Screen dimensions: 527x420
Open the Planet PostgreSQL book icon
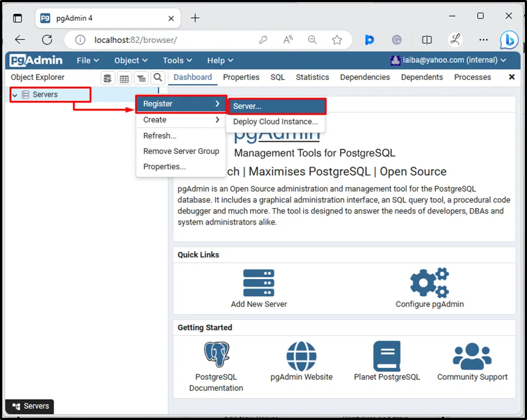pyautogui.click(x=387, y=356)
